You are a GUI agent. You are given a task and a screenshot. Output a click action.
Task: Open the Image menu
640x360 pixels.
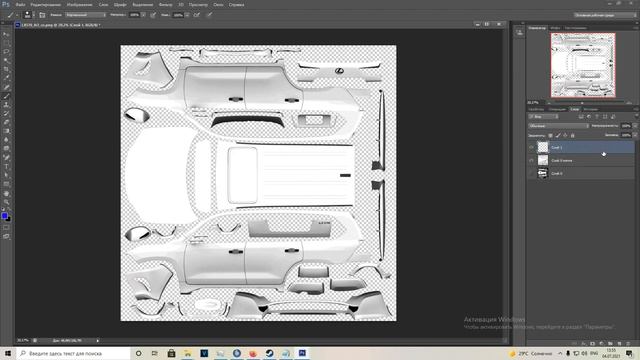(79, 4)
